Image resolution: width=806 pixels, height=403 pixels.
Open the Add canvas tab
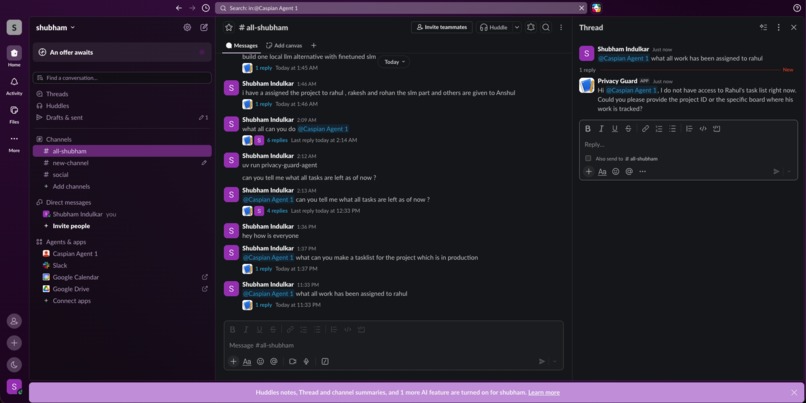284,45
